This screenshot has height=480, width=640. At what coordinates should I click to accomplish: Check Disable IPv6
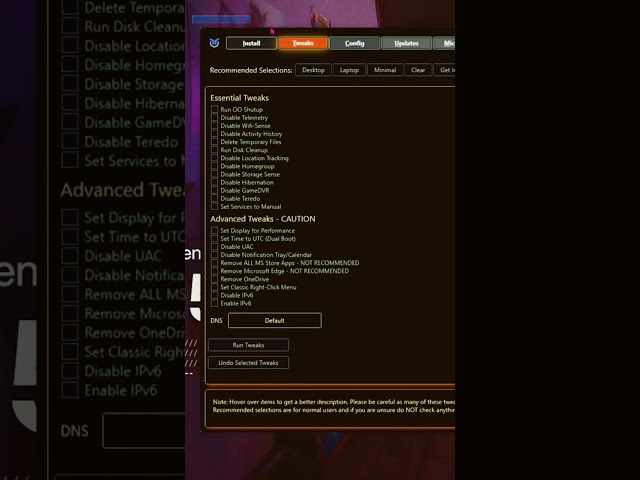pos(214,295)
